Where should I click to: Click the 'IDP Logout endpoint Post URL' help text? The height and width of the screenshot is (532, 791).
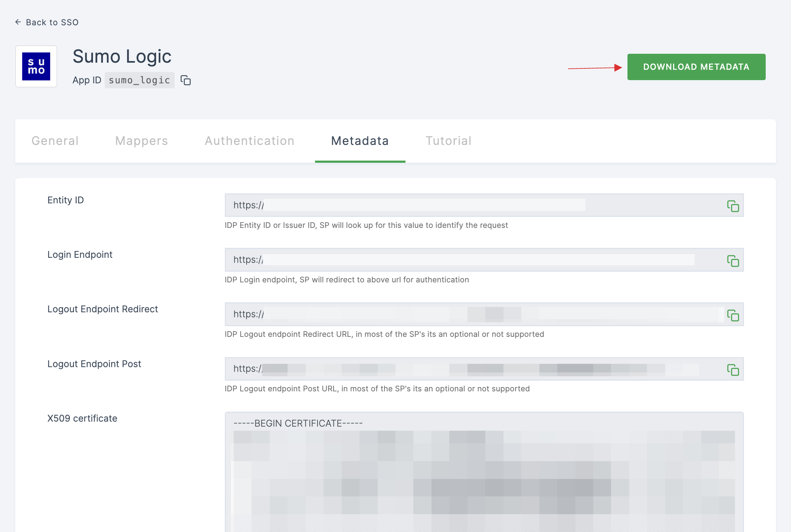tap(377, 388)
